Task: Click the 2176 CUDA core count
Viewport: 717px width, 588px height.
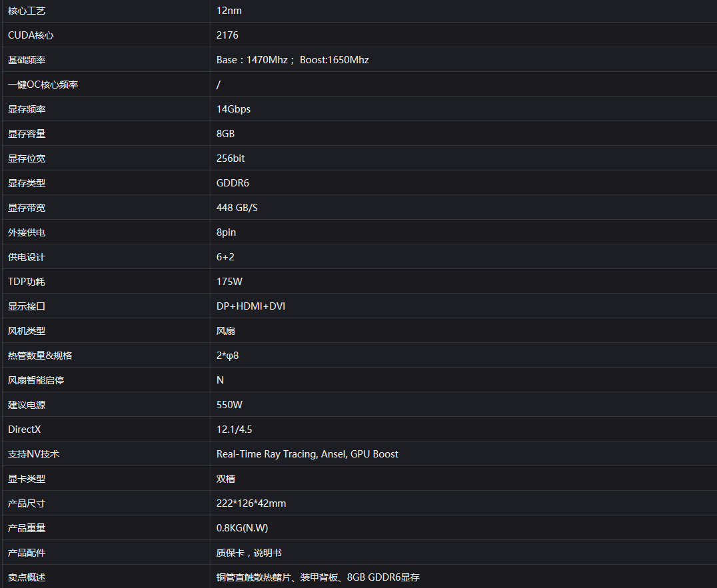Action: point(227,35)
